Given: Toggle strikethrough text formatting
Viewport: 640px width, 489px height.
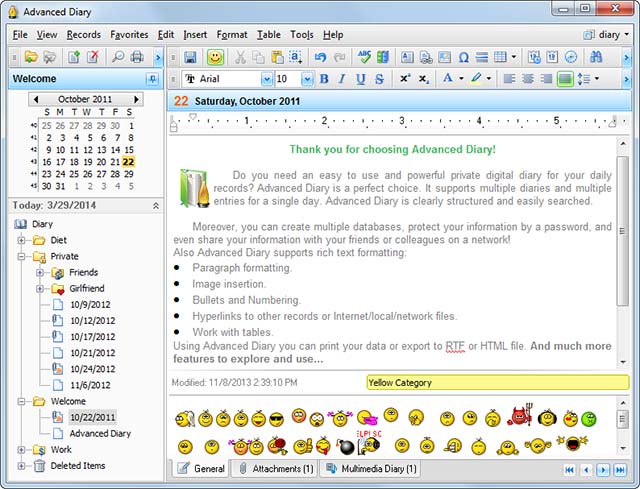Looking at the screenshot, I should pyautogui.click(x=379, y=79).
